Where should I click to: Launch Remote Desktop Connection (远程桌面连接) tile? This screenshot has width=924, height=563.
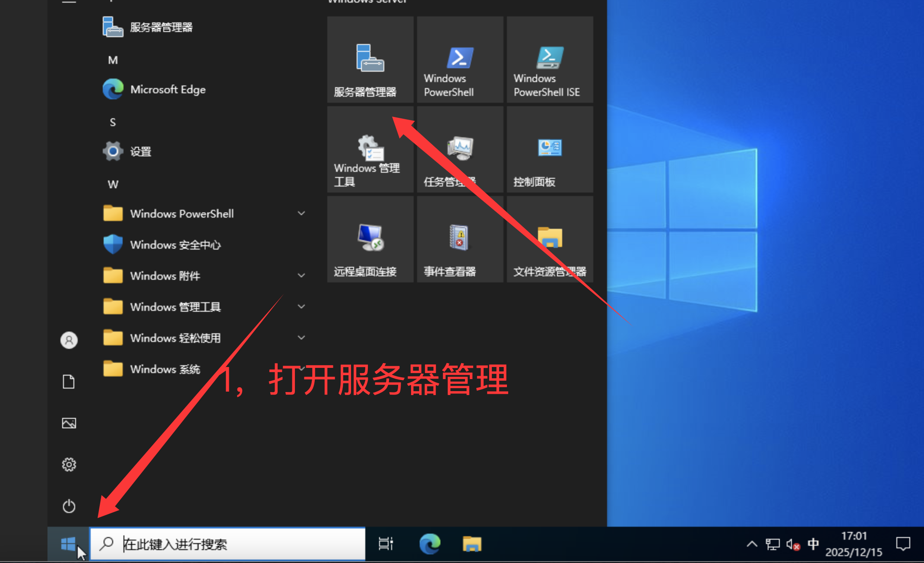click(370, 239)
